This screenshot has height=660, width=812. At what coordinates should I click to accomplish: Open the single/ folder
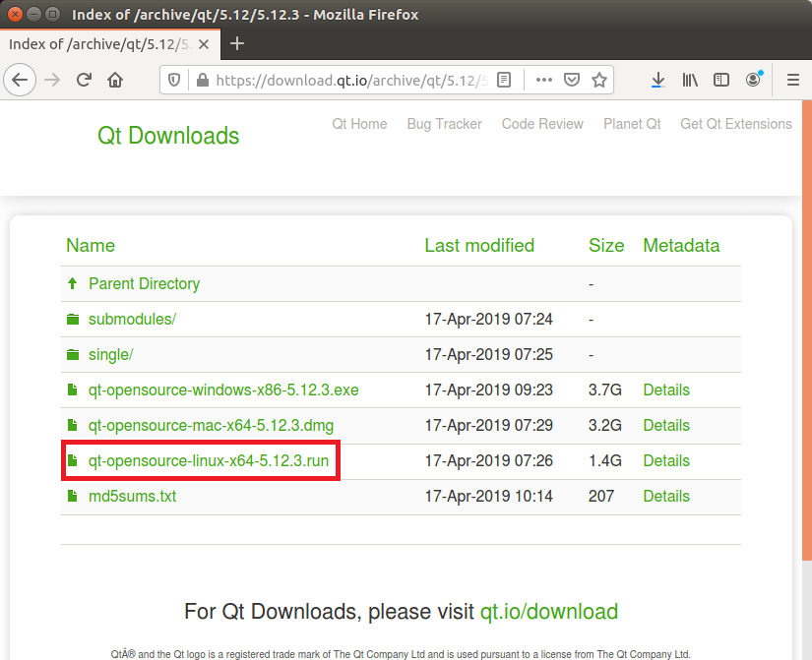coord(111,354)
